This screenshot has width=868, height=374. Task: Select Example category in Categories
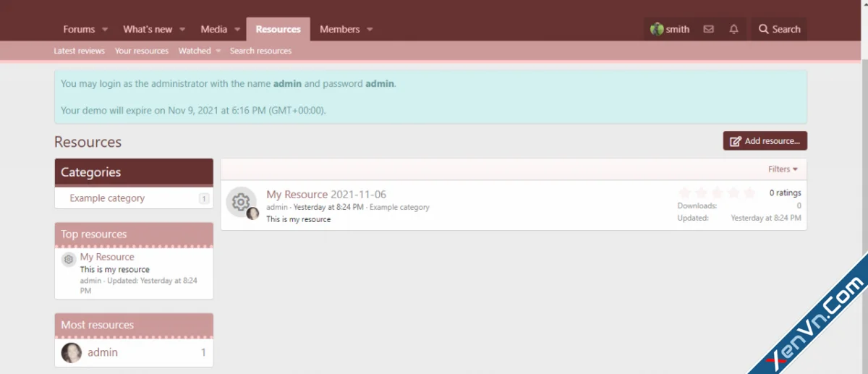[x=107, y=198]
